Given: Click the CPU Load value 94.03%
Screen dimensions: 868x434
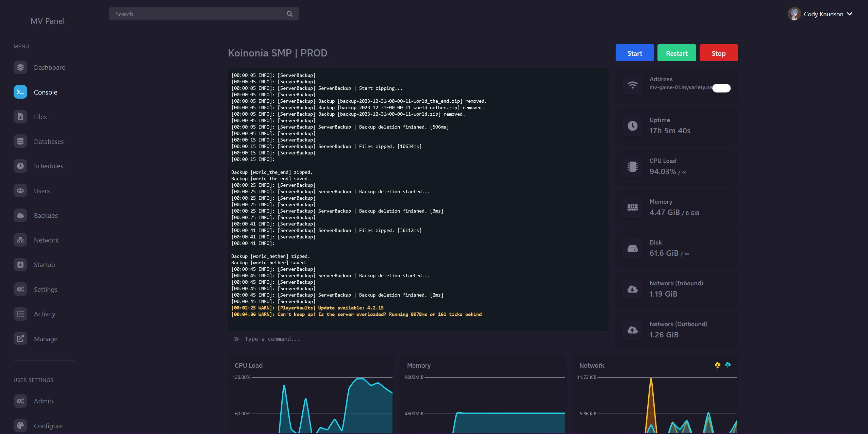Looking at the screenshot, I should 663,171.
